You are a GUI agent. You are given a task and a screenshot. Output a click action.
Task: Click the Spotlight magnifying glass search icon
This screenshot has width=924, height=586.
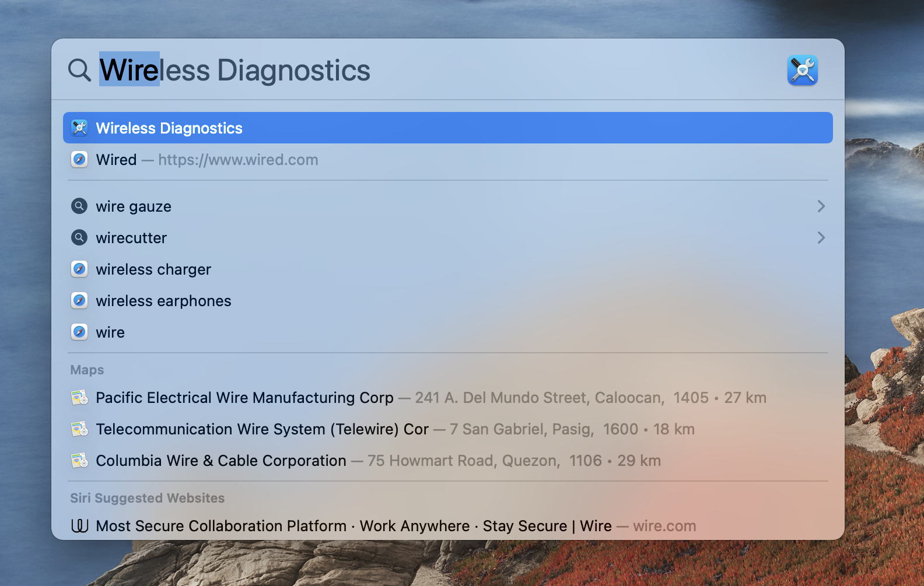coord(79,70)
